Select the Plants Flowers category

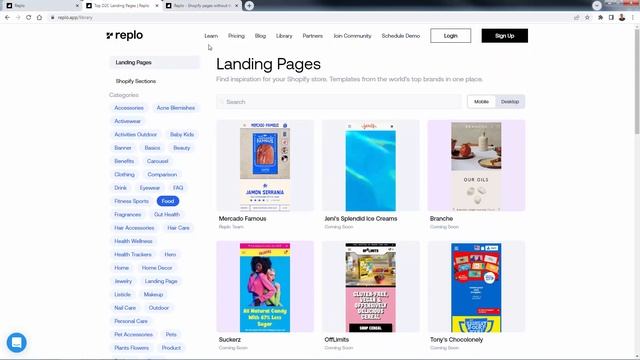(x=131, y=348)
